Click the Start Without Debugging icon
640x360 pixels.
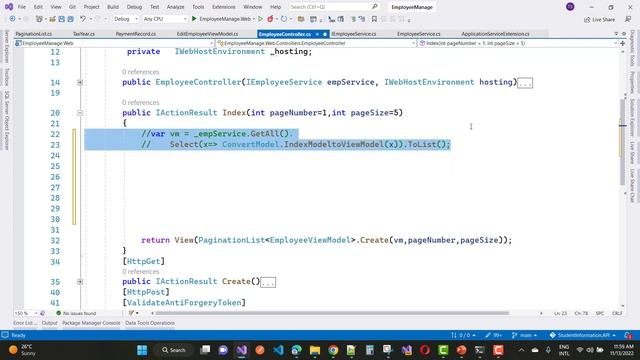(x=260, y=19)
